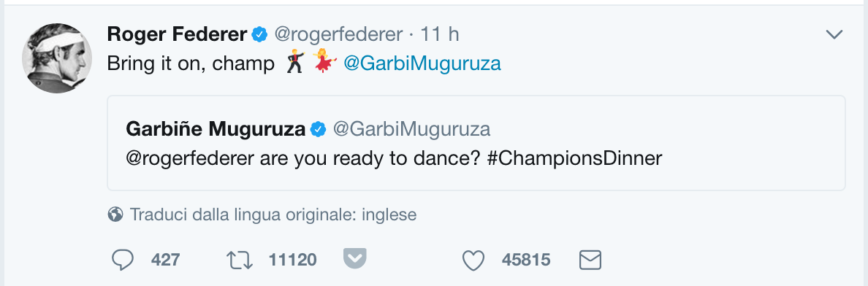
Task: Open the quoted tweet card
Action: tap(476, 143)
